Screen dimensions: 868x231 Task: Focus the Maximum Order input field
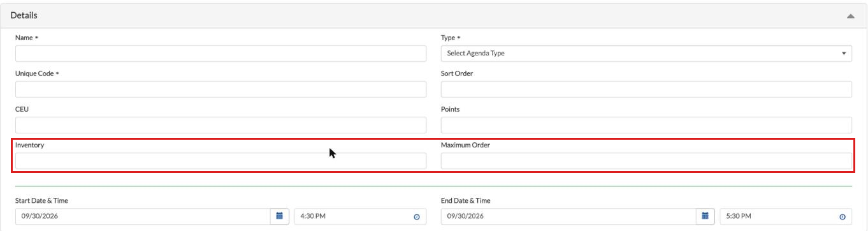pos(646,161)
